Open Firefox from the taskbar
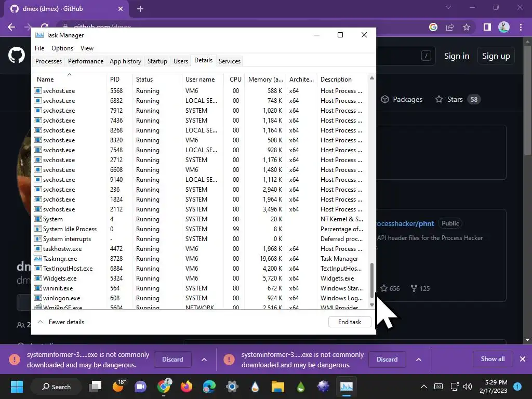Image resolution: width=532 pixels, height=399 pixels. tap(187, 387)
